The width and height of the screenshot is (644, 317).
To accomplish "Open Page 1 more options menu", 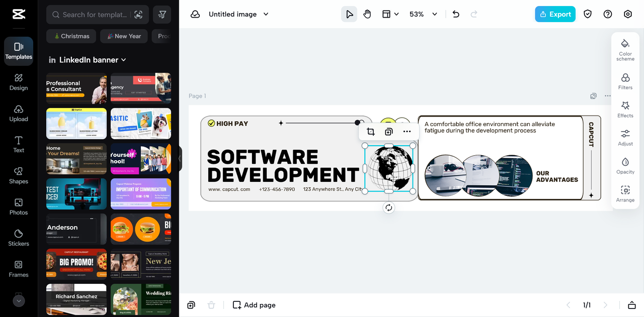I will (608, 96).
